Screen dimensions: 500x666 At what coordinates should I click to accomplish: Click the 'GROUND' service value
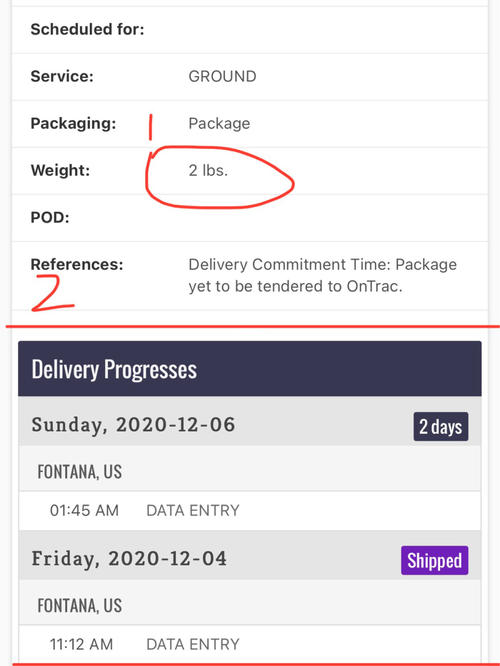[222, 76]
